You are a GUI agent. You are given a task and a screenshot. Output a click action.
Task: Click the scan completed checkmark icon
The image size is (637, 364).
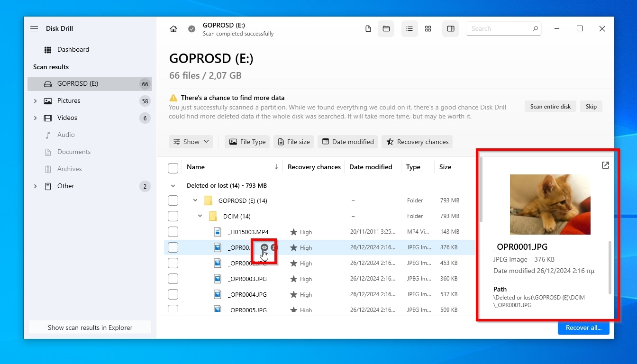coord(191,29)
